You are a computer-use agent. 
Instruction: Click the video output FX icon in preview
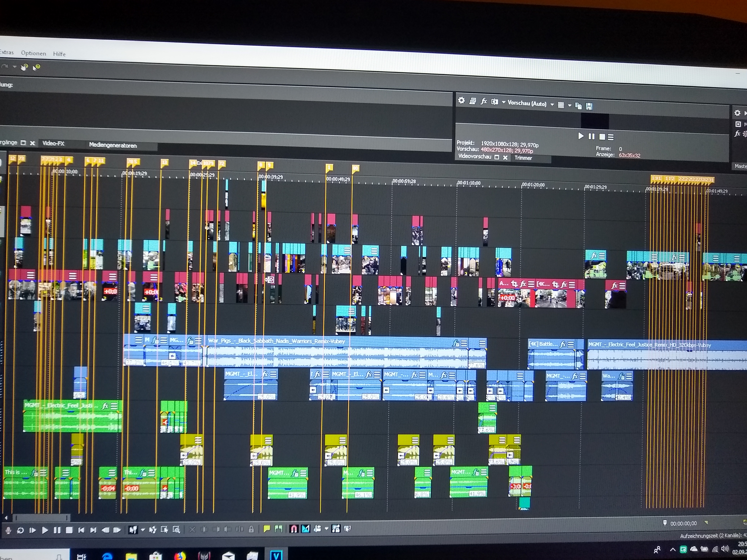pyautogui.click(x=484, y=101)
